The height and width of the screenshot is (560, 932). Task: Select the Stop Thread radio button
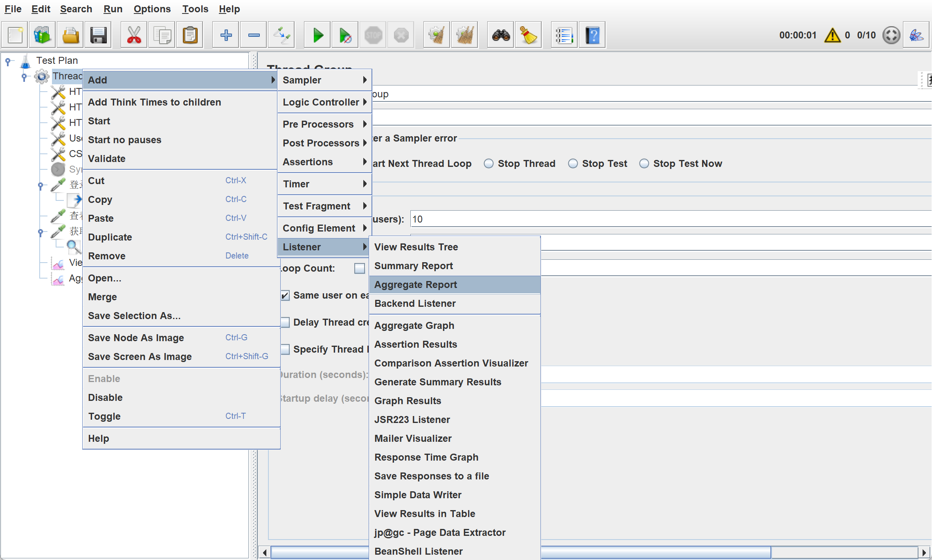coord(489,164)
